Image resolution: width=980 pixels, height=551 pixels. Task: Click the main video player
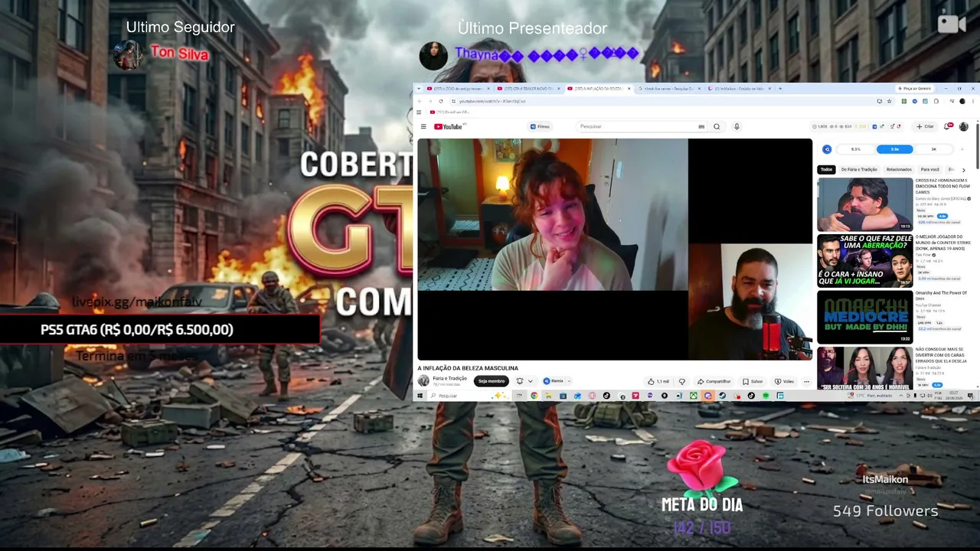[614, 249]
